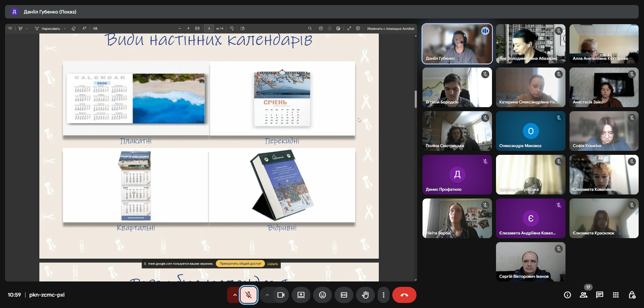
Task: Show the participants list icon
Action: click(x=584, y=295)
